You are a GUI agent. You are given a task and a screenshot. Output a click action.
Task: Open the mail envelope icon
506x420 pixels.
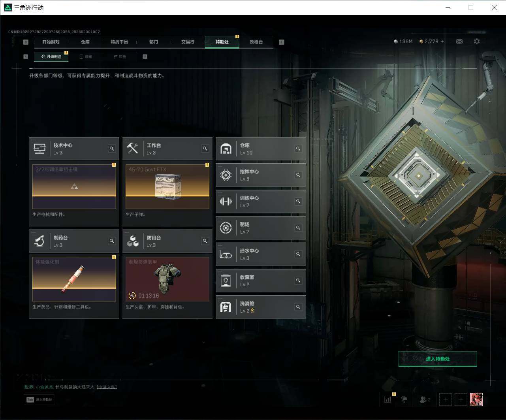[459, 41]
